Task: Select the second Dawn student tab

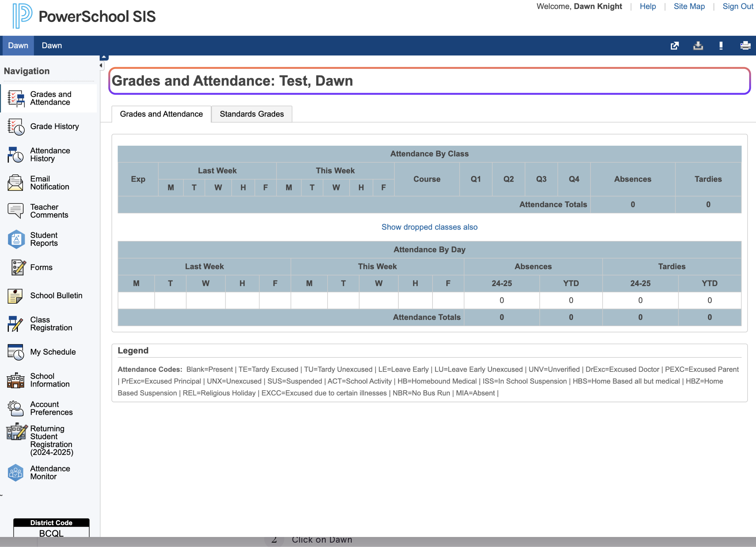Action: (52, 46)
